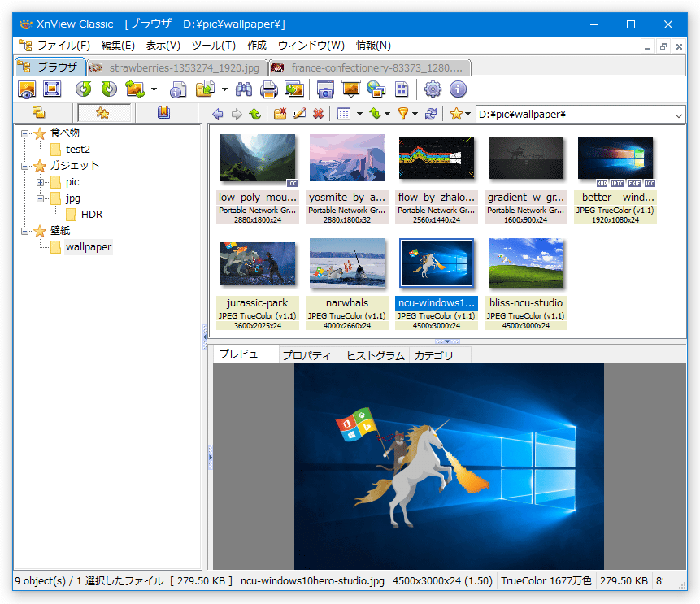
Task: Click the copy-to-folder icon
Action: (x=206, y=89)
